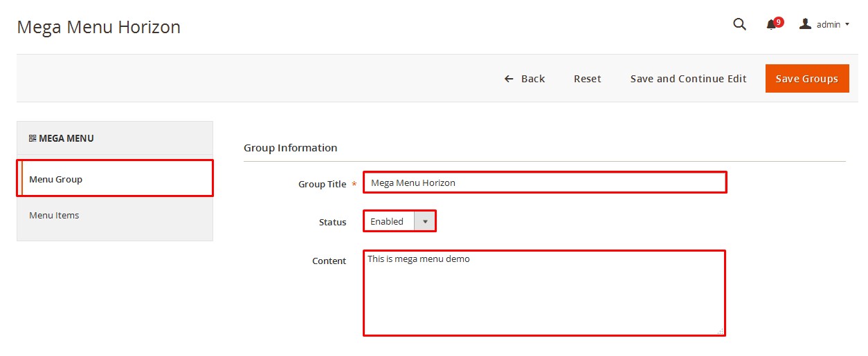Click the red notification count badge
868x356 pixels.
coord(779,22)
